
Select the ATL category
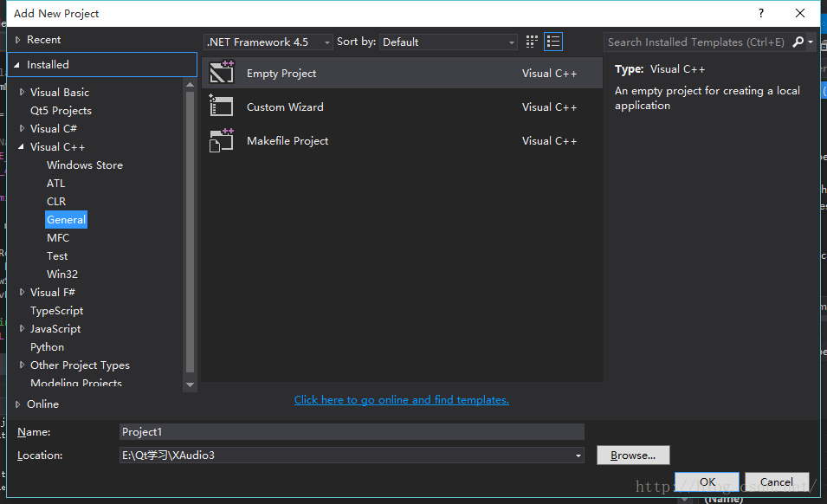tap(56, 183)
